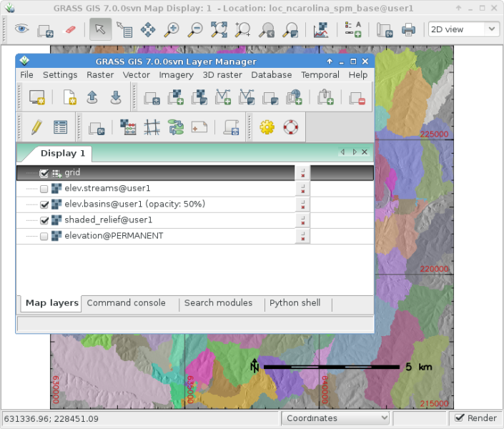Viewport: 504px width, 429px height.
Task: Click Create new workspace icon
Action: pyautogui.click(x=69, y=97)
